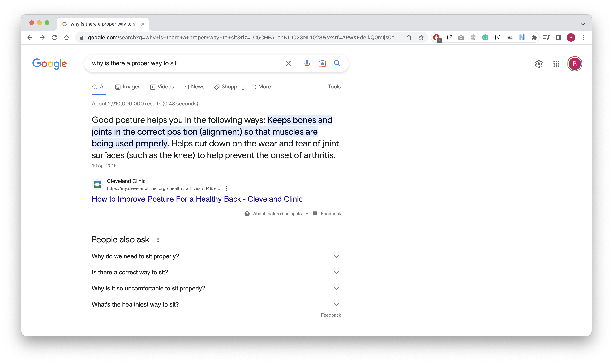
Task: Click the Grammarly extension icon
Action: 485,38
